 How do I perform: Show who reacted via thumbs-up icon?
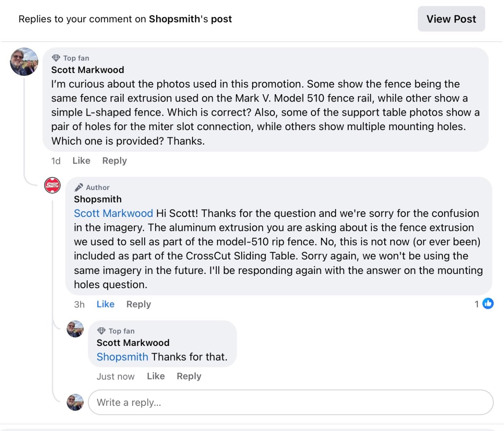[x=488, y=304]
